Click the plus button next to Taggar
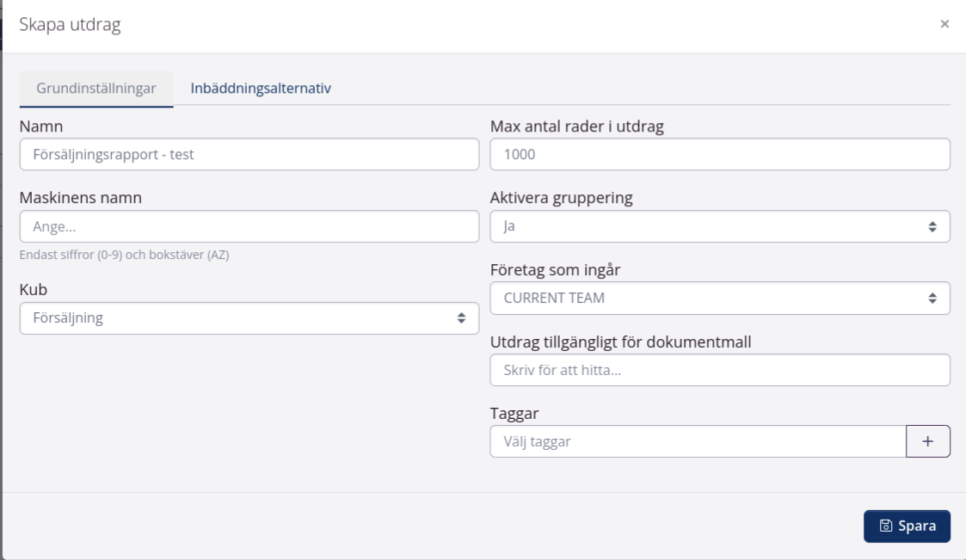966x560 pixels. pyautogui.click(x=927, y=441)
